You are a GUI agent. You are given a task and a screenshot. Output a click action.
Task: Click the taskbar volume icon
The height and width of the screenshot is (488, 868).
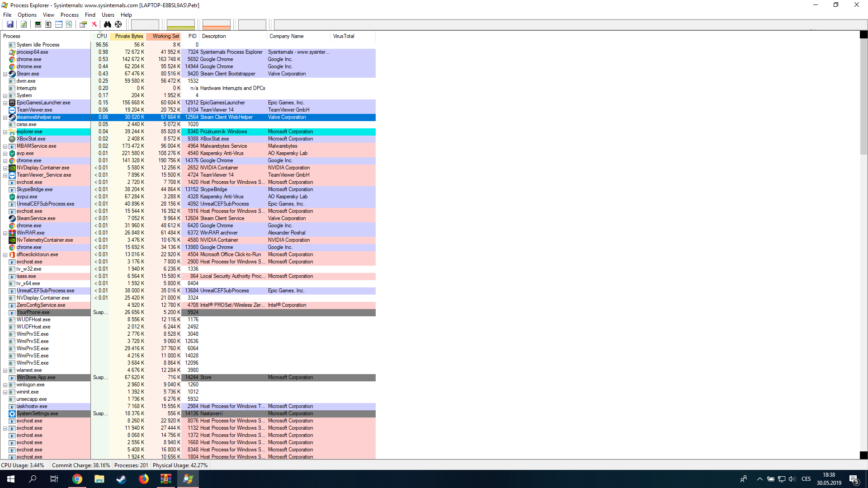click(x=792, y=479)
